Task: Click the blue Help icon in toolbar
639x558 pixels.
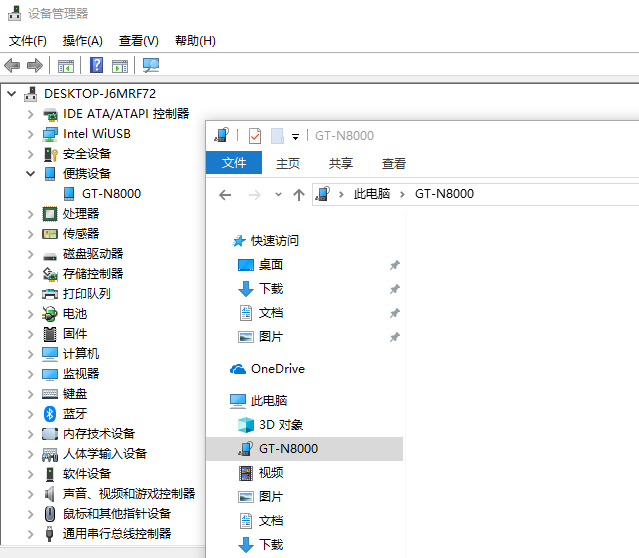Action: click(97, 66)
